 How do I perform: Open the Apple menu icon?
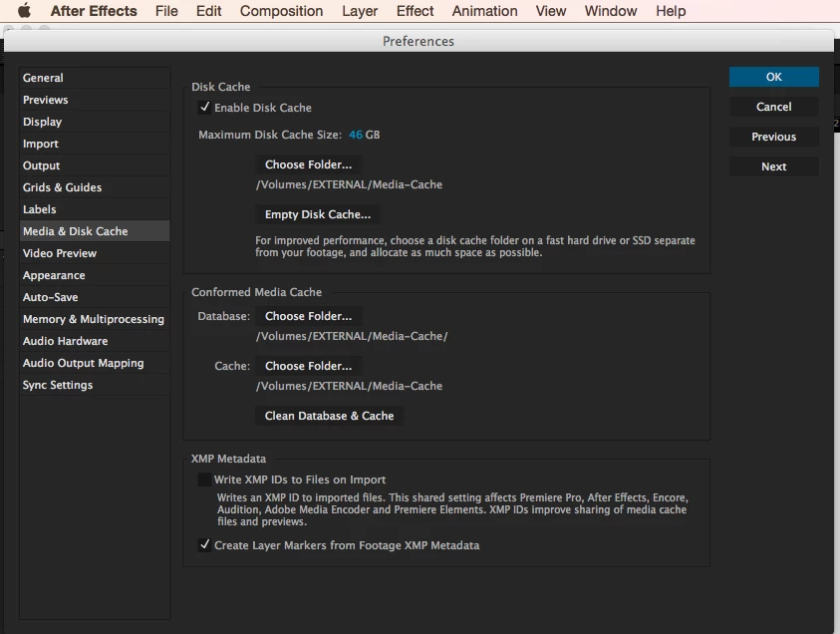[24, 11]
